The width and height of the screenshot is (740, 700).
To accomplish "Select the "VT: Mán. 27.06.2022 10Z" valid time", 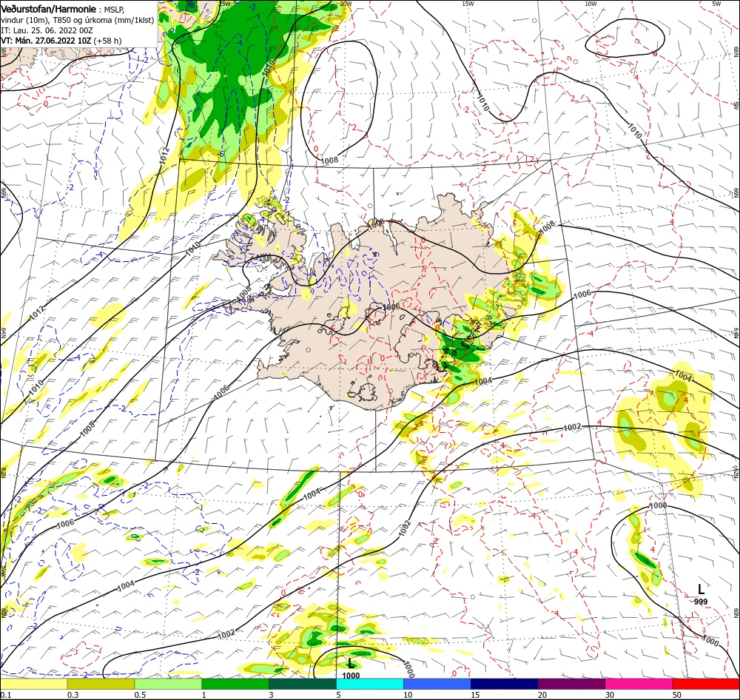I will (46, 41).
